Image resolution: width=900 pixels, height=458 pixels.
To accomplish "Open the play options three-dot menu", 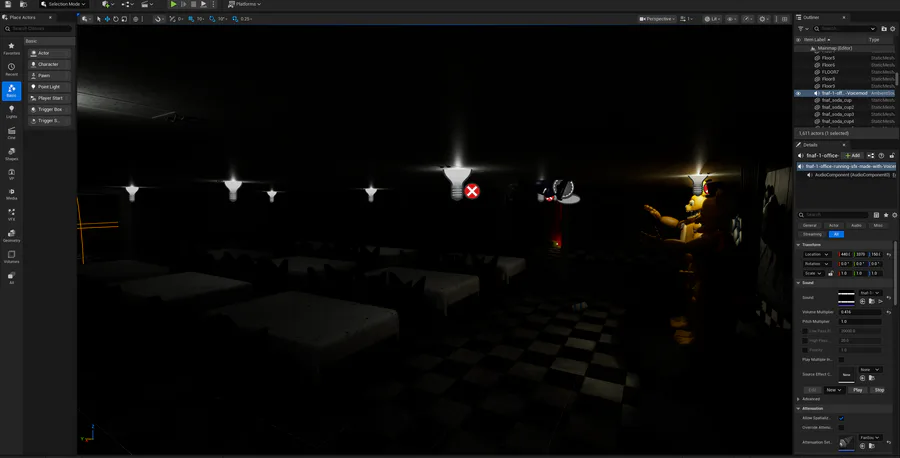I will [214, 4].
